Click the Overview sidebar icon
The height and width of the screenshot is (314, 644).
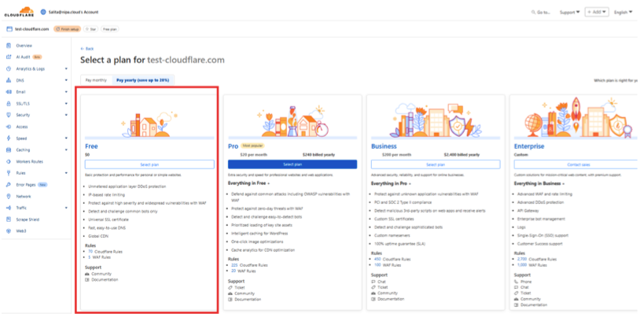8,46
